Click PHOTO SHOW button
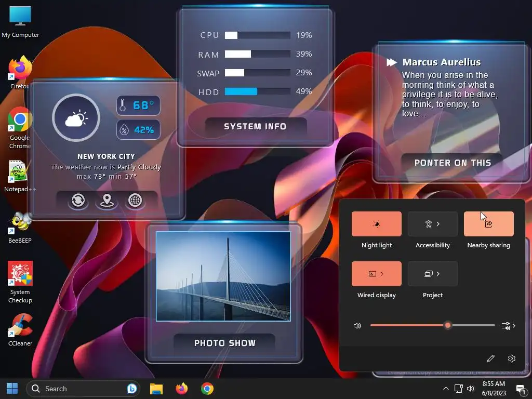 224,343
